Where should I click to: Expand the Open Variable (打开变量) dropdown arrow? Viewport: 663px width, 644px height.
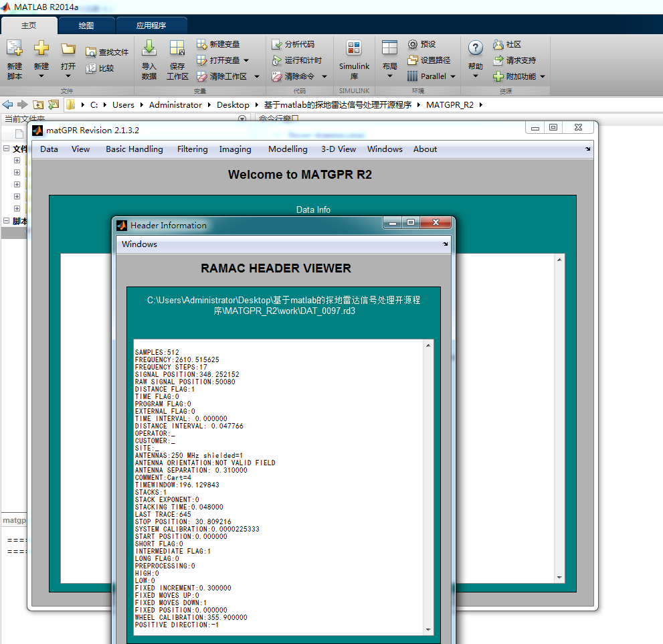pos(246,60)
